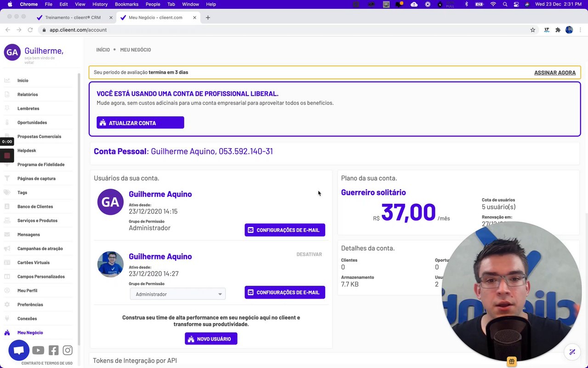Click second user's profile photo
588x368 pixels.
click(110, 264)
